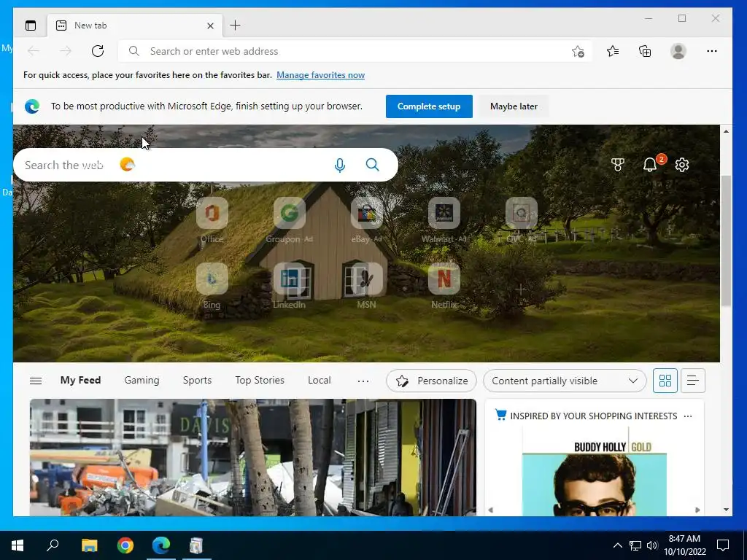
Task: Click the page vertical scrollbar thumb
Action: [726, 241]
